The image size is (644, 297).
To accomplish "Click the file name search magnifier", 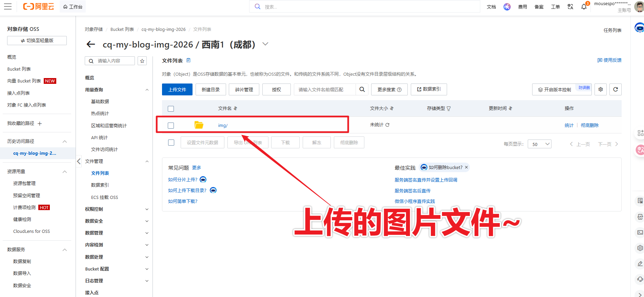I will click(362, 89).
